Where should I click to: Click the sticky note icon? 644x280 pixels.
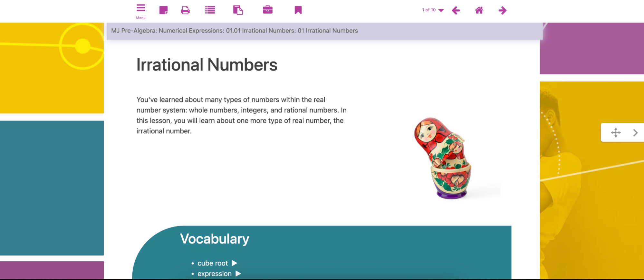coord(163,10)
